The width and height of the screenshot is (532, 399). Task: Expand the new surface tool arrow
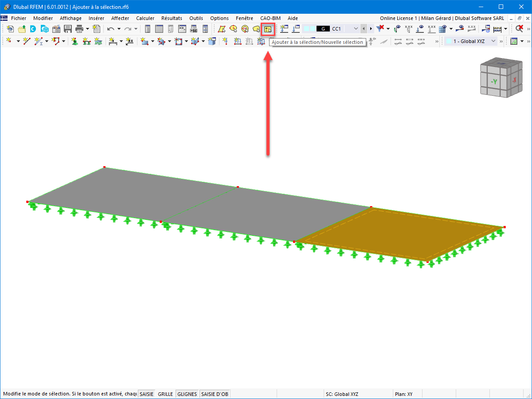(153, 41)
